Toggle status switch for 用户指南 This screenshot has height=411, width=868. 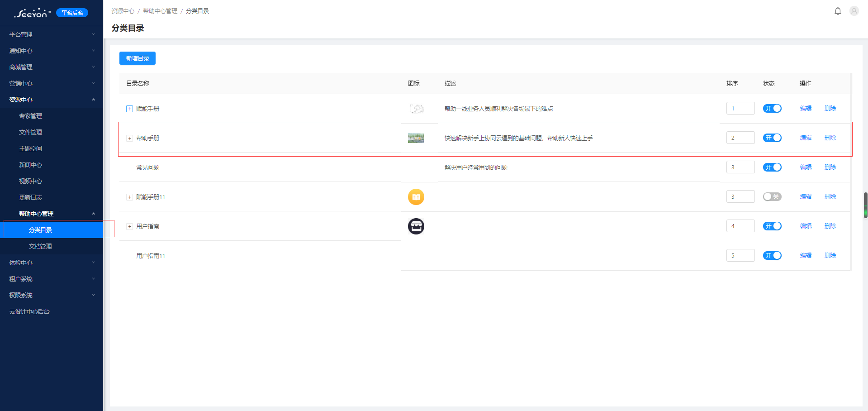[772, 226]
